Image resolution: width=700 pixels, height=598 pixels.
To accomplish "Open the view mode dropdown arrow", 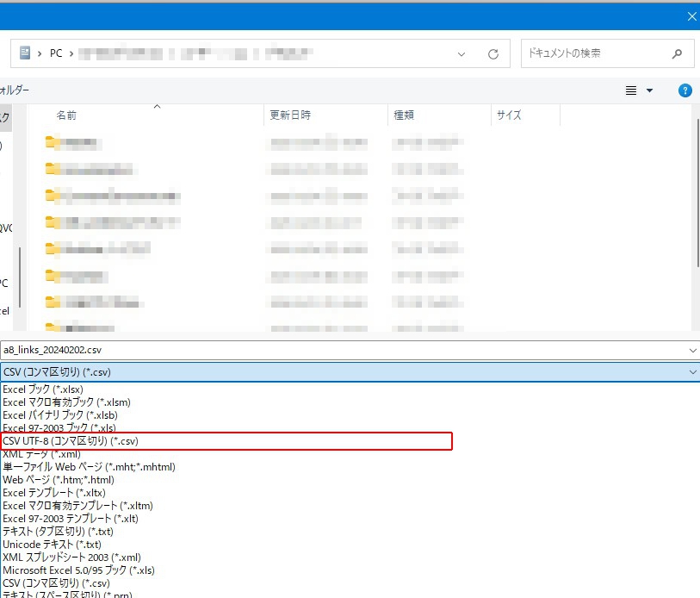I will click(x=650, y=90).
